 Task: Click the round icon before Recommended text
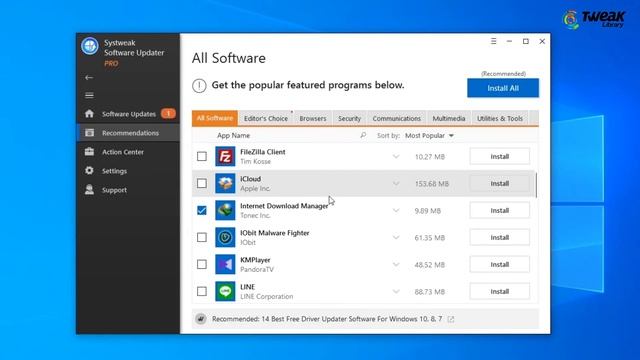200,319
